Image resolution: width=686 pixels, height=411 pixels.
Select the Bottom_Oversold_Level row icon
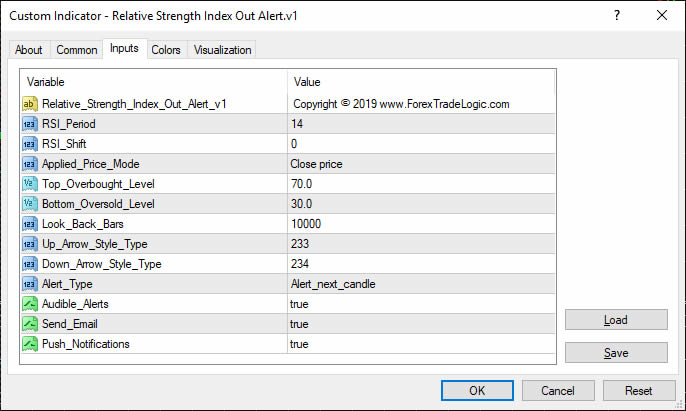29,203
